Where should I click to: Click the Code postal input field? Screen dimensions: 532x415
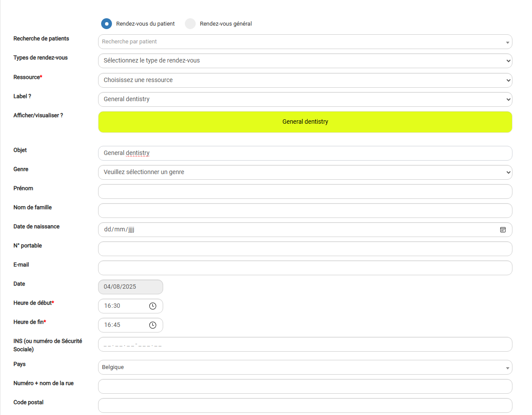(305, 405)
